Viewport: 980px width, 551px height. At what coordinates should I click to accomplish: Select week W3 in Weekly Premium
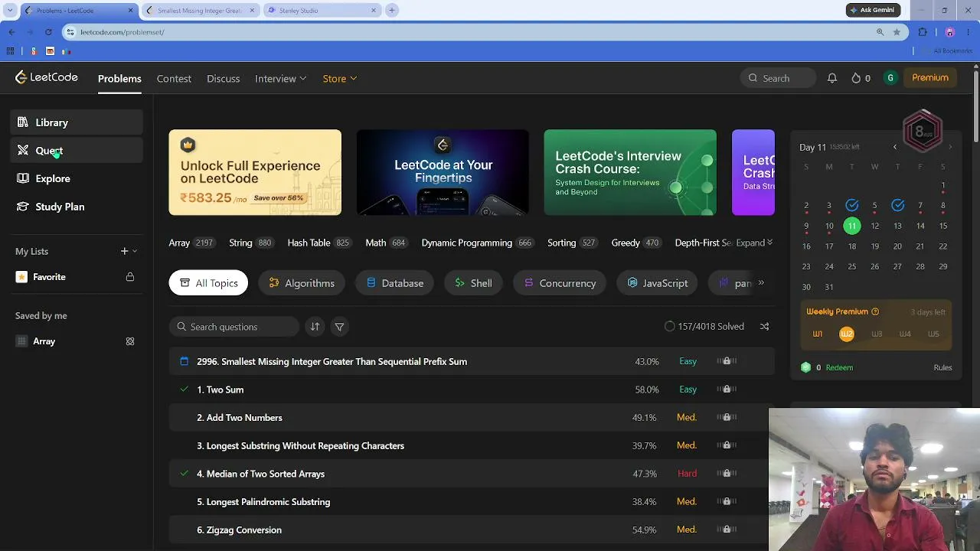[x=877, y=334]
